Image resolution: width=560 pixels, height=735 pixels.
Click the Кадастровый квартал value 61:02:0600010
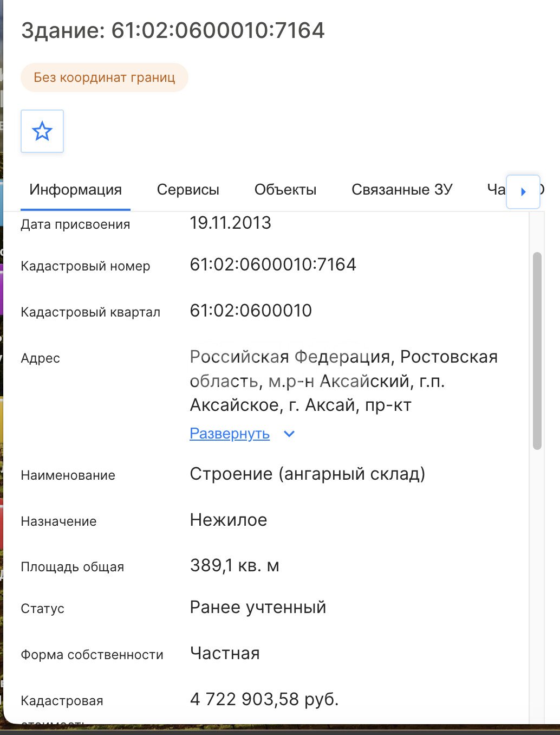pyautogui.click(x=251, y=311)
